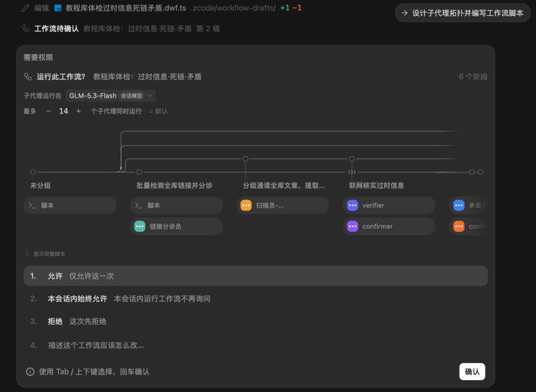Choose option 3 拒绝 这次先拒绝
This screenshot has height=392, width=536.
256,321
